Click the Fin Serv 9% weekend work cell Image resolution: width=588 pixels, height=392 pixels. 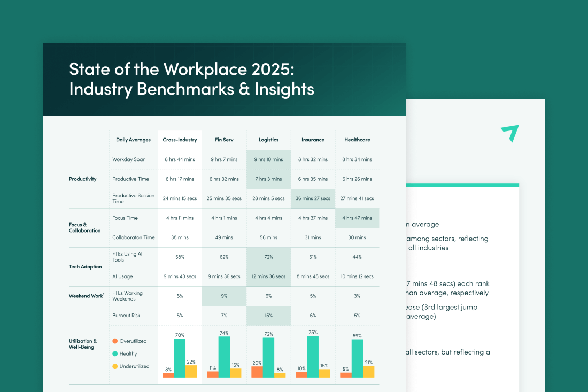(224, 296)
